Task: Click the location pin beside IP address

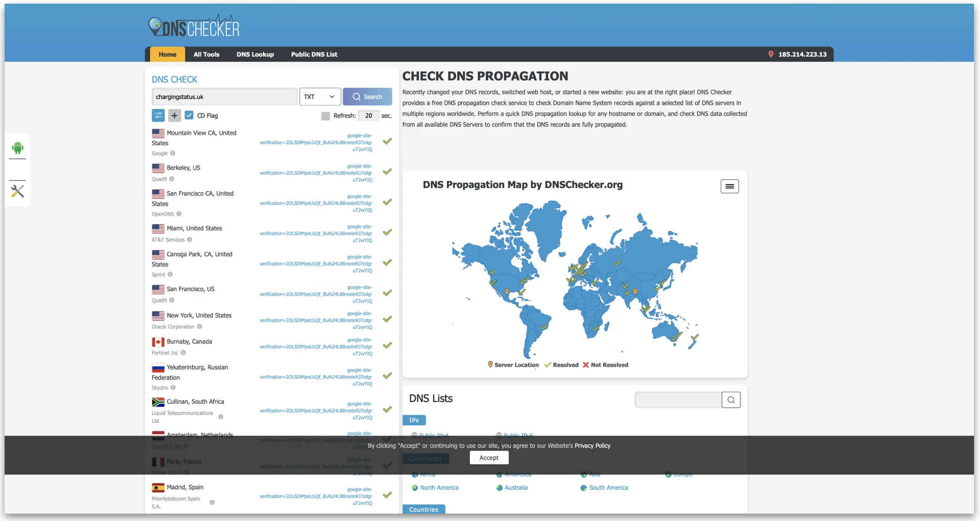Action: tap(771, 54)
